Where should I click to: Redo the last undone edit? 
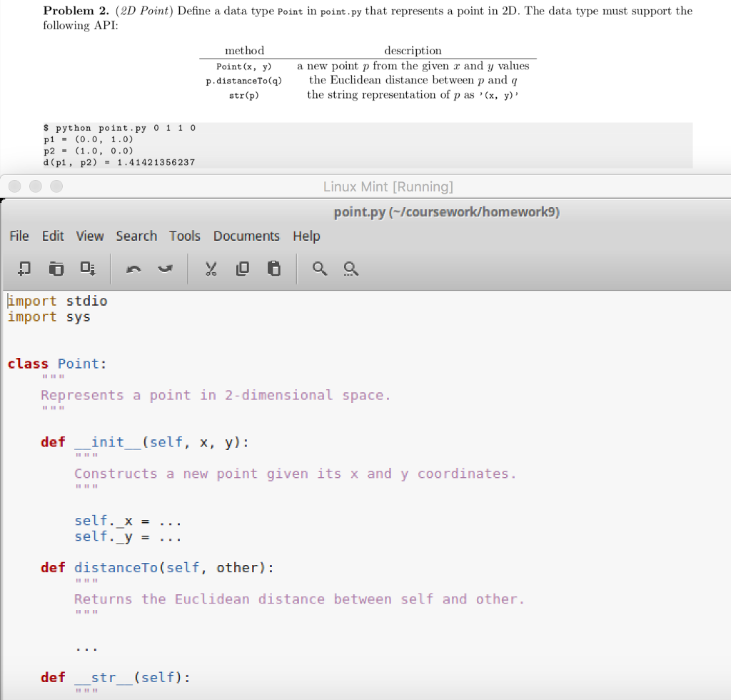coord(166,268)
